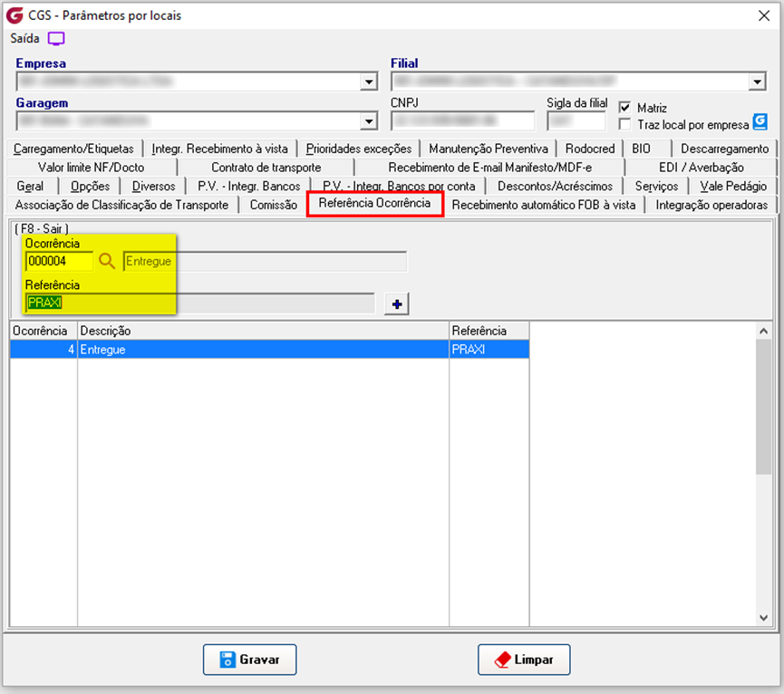Click the Referência column header
784x694 pixels.
pyautogui.click(x=489, y=331)
